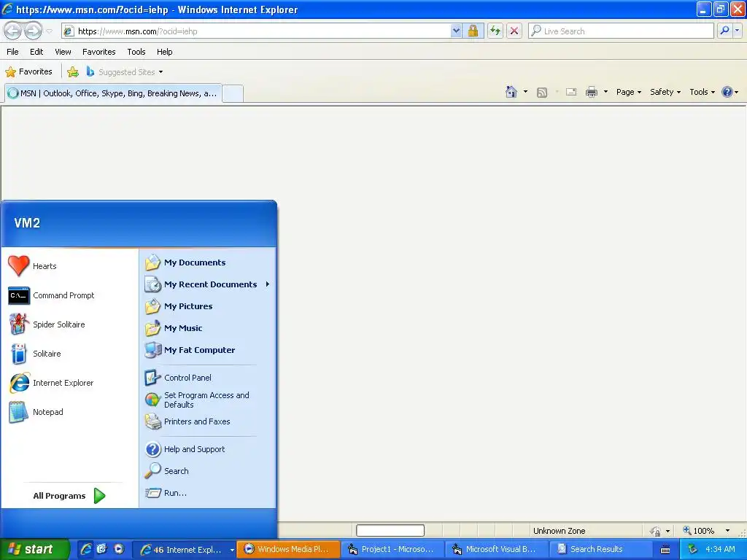747x560 pixels.
Task: Open the File menu
Action: pyautogui.click(x=13, y=52)
